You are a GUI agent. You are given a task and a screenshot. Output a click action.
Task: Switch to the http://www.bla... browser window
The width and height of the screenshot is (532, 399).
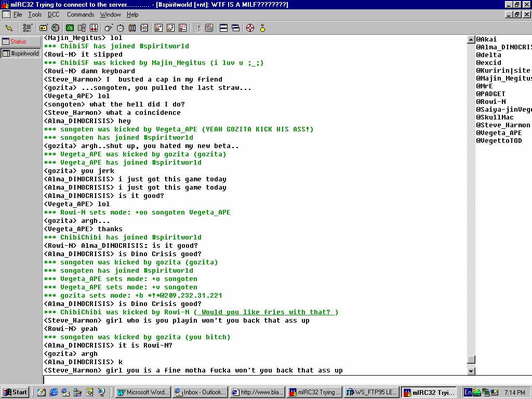pyautogui.click(x=257, y=392)
